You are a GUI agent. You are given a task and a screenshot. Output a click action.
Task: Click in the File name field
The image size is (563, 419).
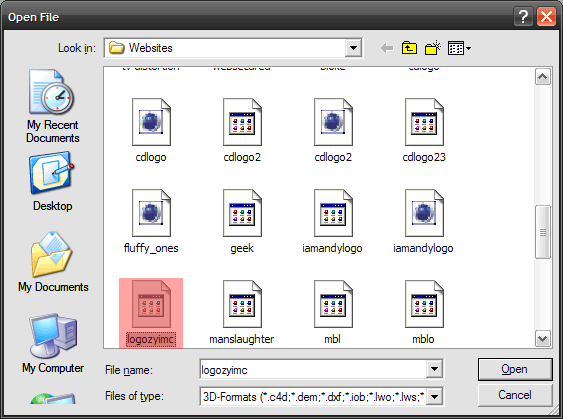point(313,369)
